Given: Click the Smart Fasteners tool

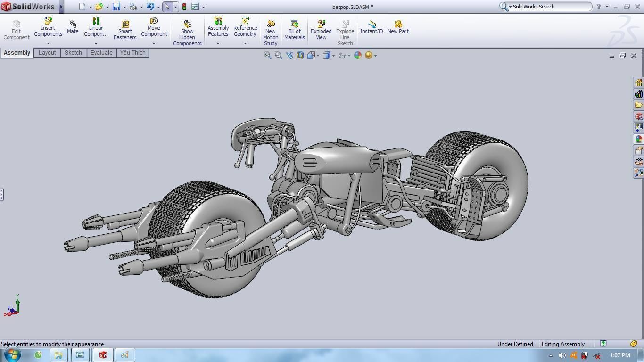Looking at the screenshot, I should tap(125, 30).
